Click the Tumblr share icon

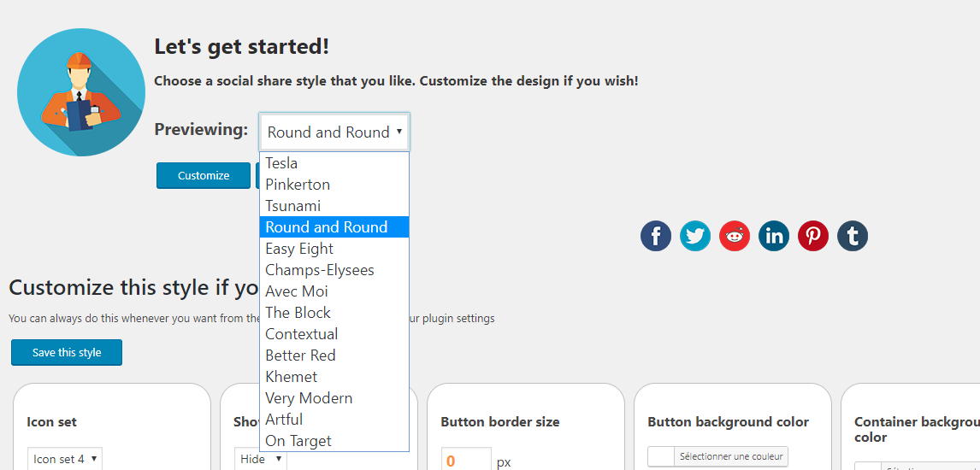pyautogui.click(x=853, y=236)
